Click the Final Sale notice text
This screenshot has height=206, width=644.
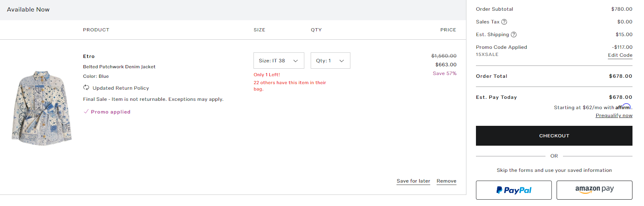(153, 99)
